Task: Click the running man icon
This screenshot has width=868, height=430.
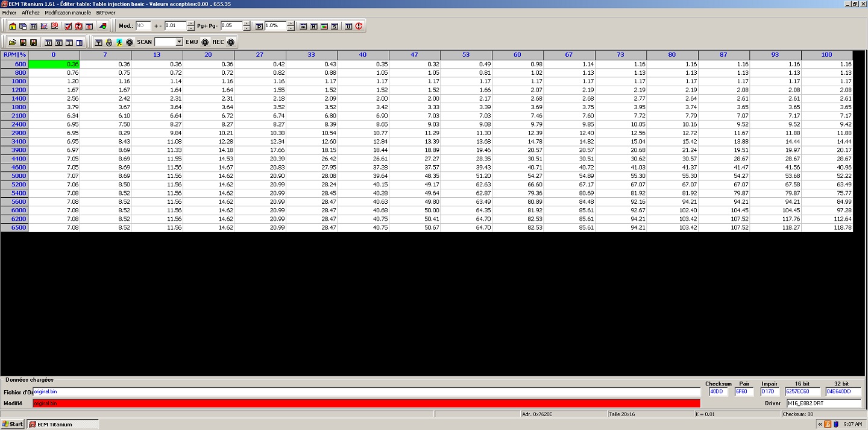Action: coord(119,42)
